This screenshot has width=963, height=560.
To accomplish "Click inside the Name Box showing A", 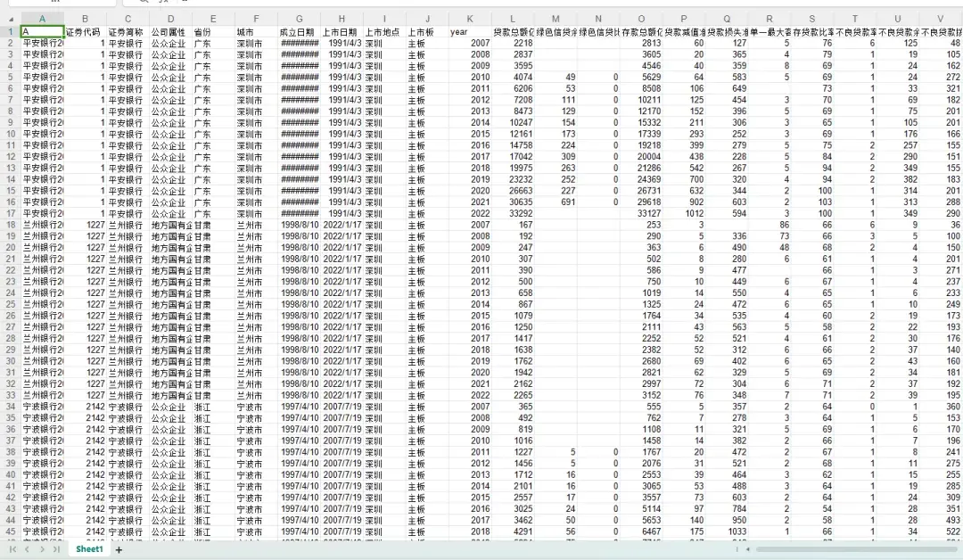I will [x=53, y=4].
